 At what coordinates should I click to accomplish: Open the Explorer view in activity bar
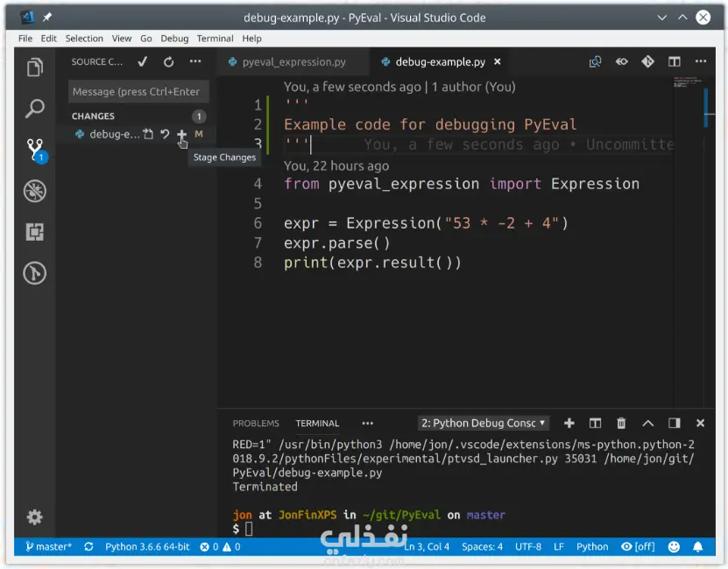coord(35,67)
